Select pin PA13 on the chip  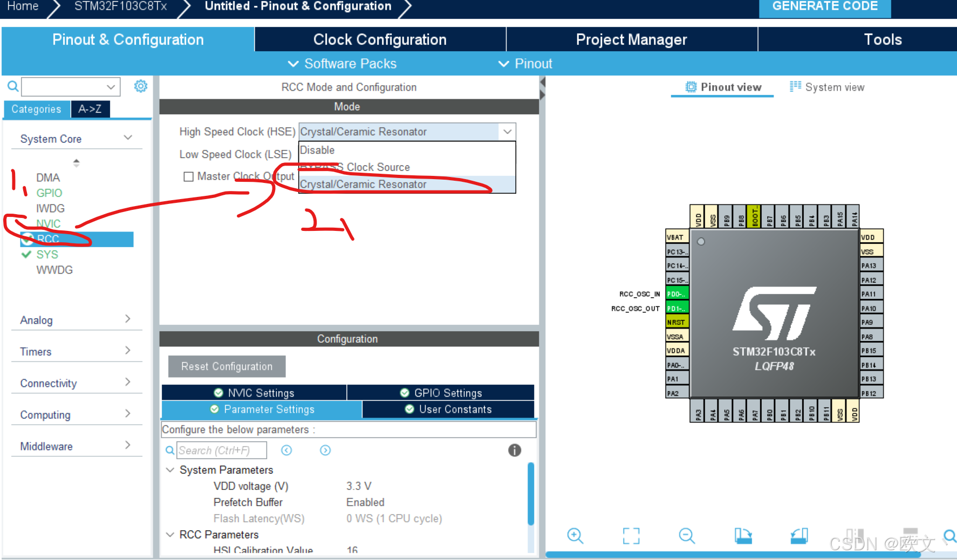pos(871,265)
